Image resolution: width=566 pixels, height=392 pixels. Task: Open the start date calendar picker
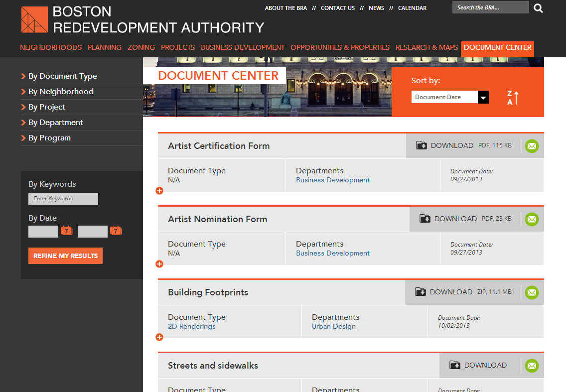[66, 231]
